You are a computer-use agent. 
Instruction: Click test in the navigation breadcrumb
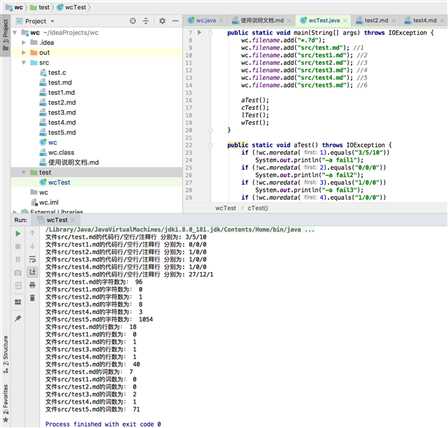(40, 7)
